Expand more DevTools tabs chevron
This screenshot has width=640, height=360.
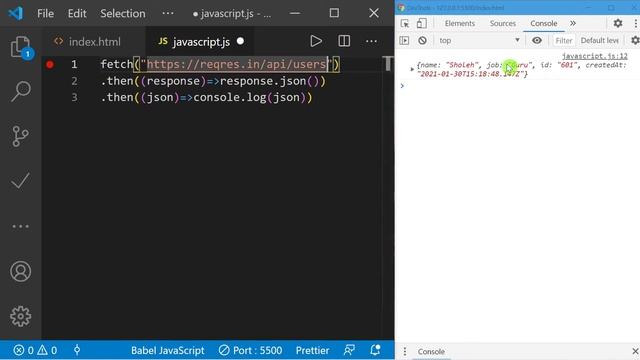coord(573,23)
